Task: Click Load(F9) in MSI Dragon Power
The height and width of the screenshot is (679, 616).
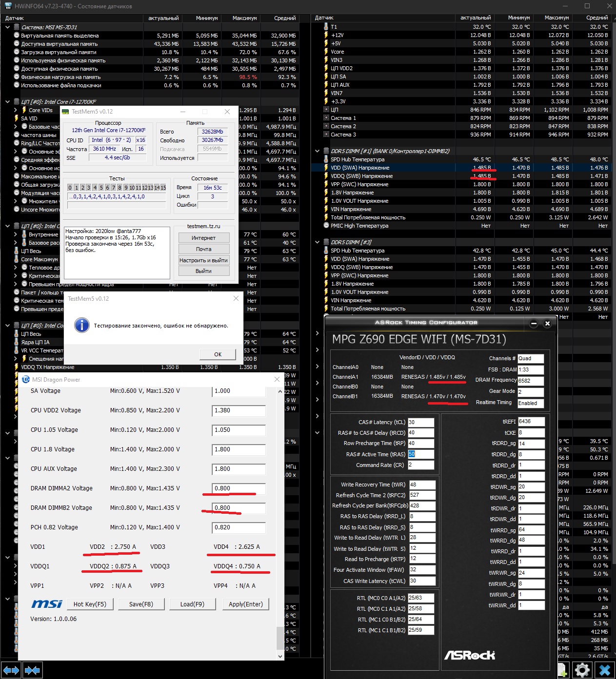Action: tap(192, 604)
